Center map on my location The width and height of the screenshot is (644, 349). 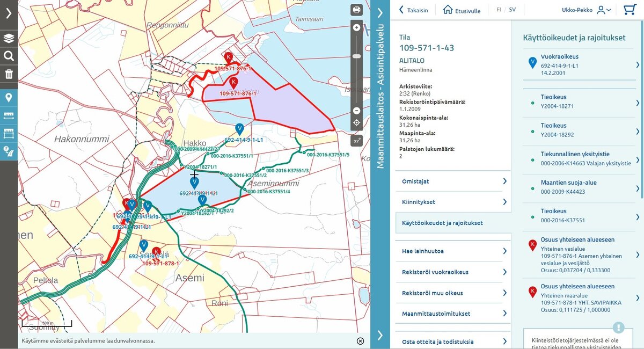pos(356,123)
